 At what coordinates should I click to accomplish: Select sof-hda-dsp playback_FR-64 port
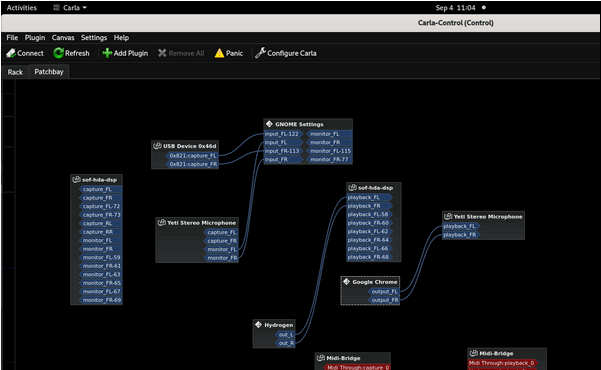click(x=370, y=240)
